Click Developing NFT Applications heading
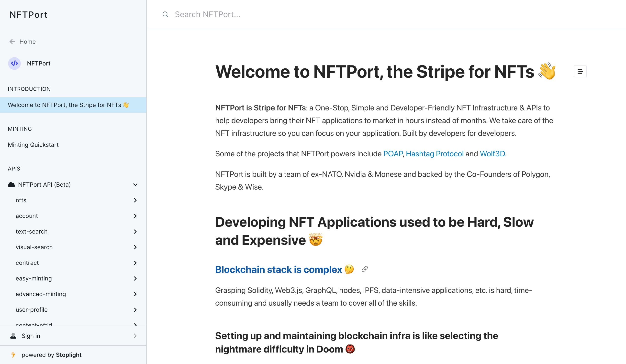Viewport: 626px width, 364px height. pyautogui.click(x=374, y=231)
